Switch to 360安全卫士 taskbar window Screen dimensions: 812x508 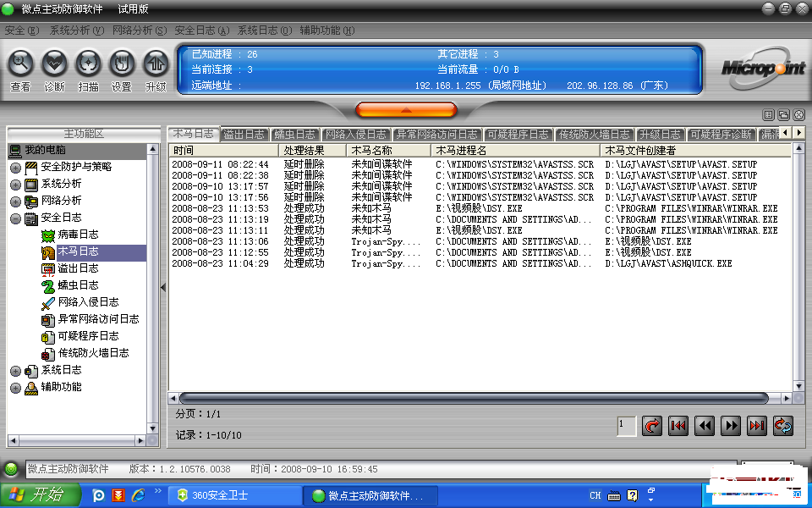(x=236, y=495)
